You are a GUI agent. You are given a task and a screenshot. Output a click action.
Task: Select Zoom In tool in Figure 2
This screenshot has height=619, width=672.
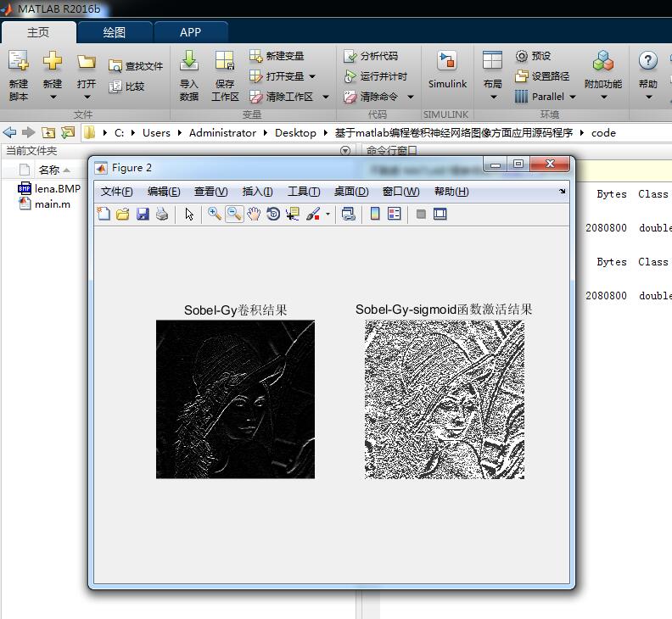pos(215,214)
